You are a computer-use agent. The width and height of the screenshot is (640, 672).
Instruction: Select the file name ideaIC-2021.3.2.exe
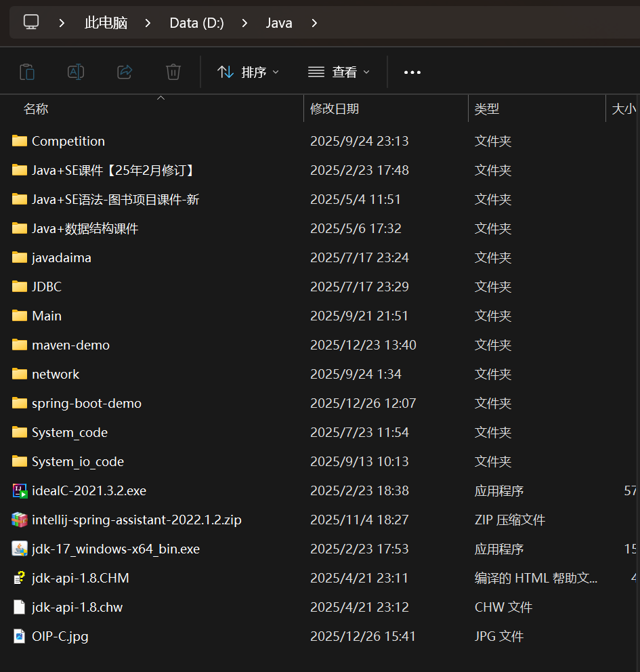coord(89,490)
